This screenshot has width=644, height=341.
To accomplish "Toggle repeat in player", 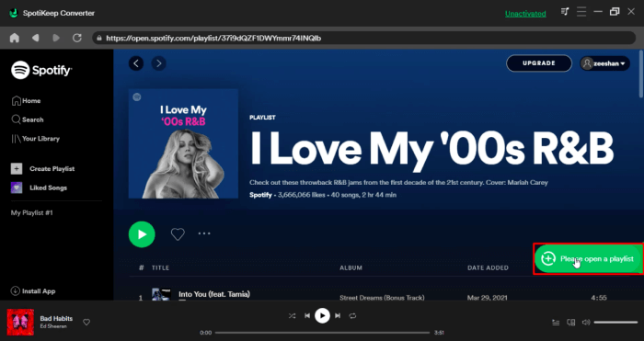I will (x=352, y=316).
